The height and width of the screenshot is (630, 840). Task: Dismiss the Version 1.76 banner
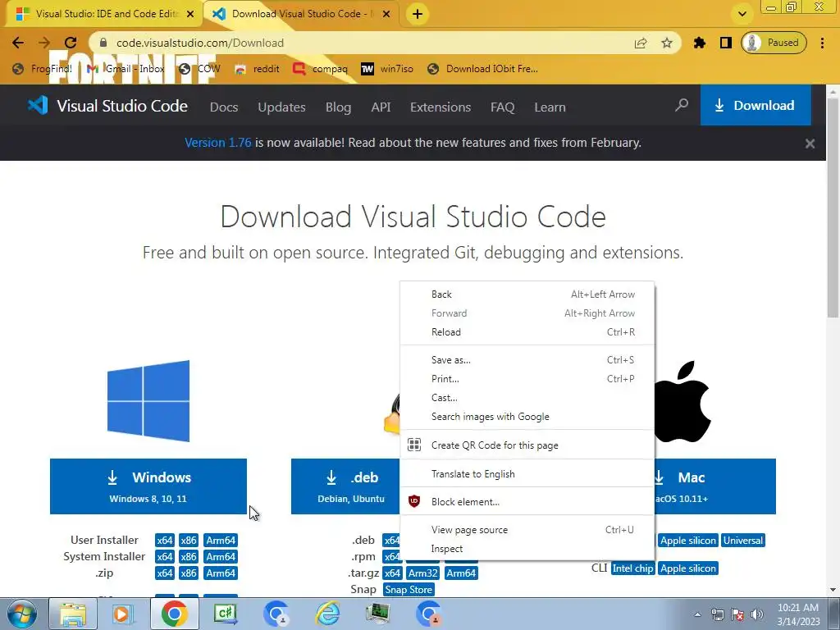click(x=810, y=144)
